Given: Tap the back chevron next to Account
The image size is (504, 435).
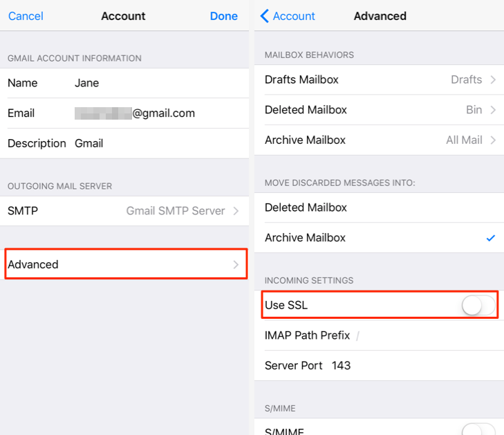Looking at the screenshot, I should (264, 16).
